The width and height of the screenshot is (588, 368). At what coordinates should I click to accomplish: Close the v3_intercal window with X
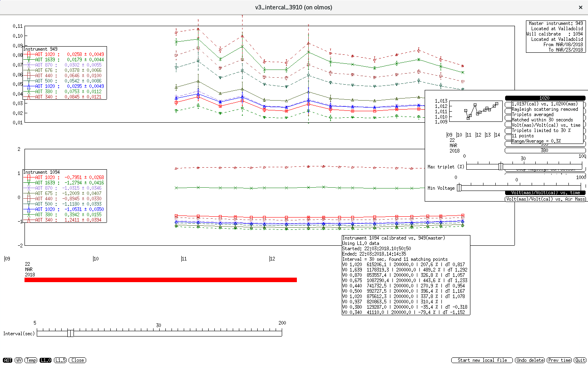(x=580, y=7)
